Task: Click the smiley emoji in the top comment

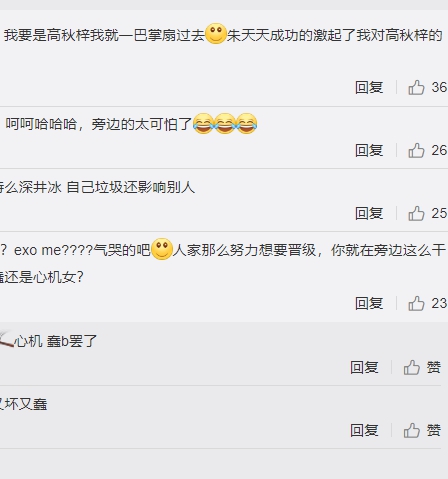Action: coord(216,34)
